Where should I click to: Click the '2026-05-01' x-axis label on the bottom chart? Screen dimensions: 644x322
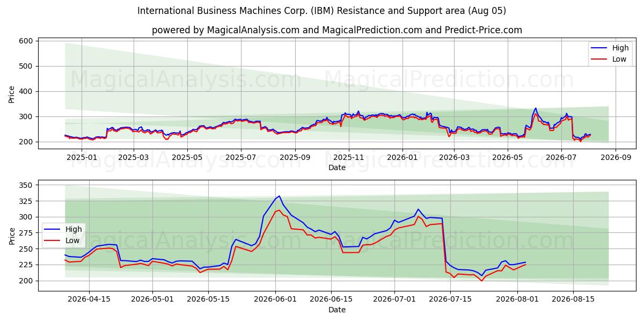(152, 299)
